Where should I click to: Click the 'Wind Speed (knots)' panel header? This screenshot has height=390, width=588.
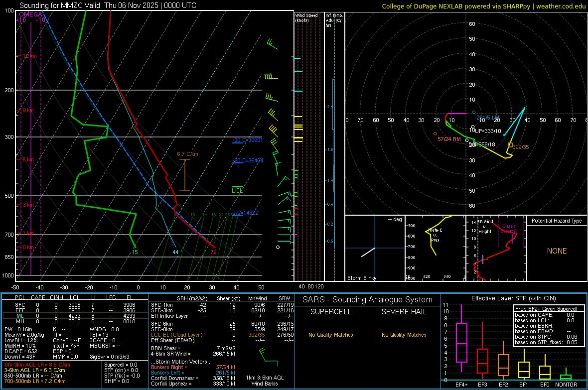click(x=306, y=17)
